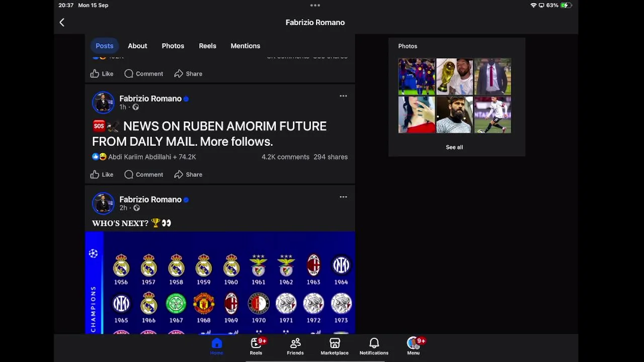
Task: Open more options on WHO'S NEXT post
Action: [x=343, y=197]
